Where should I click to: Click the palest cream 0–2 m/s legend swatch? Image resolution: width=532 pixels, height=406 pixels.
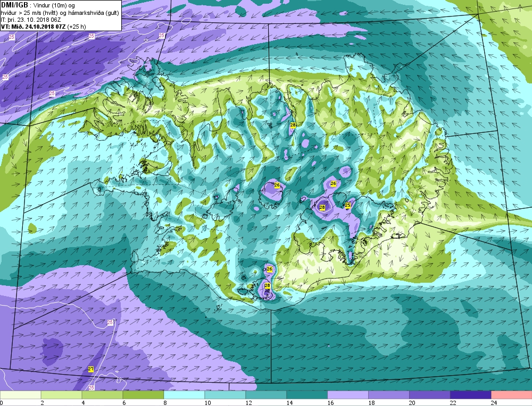tap(20, 395)
